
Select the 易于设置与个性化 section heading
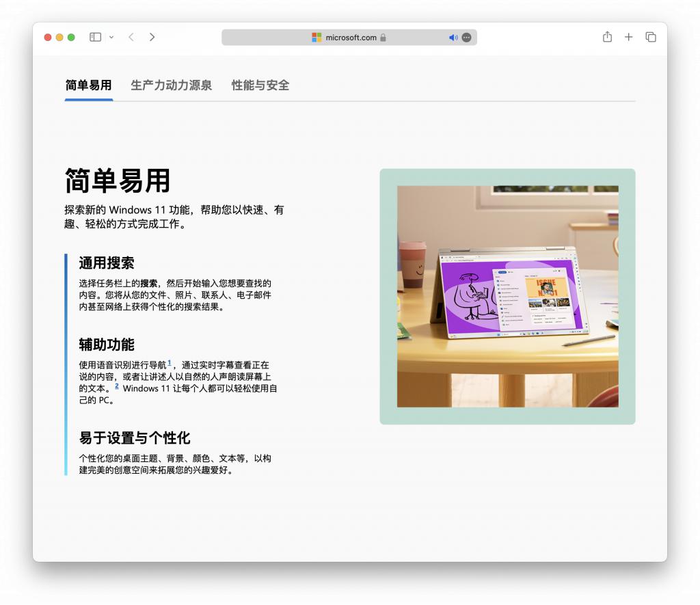(x=134, y=438)
